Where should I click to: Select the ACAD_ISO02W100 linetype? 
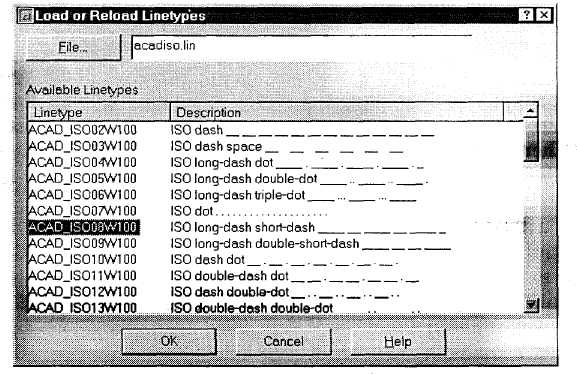pos(82,130)
